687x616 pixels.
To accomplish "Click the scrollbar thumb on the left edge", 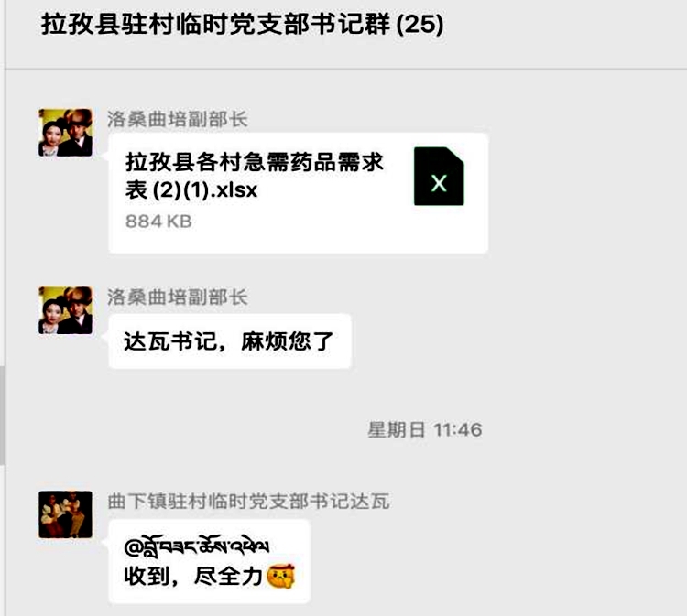I will tap(2, 415).
